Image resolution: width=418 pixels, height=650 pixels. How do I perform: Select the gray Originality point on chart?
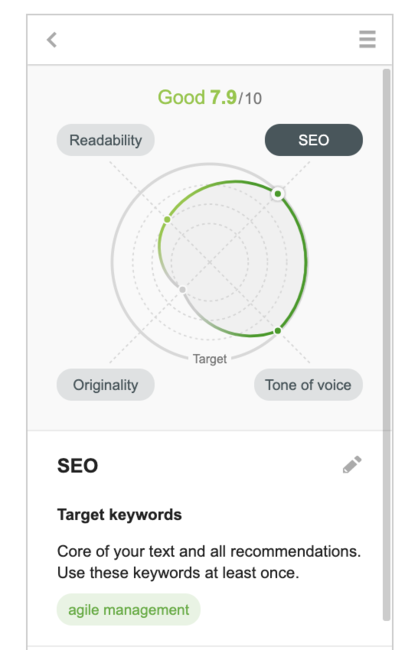182,289
